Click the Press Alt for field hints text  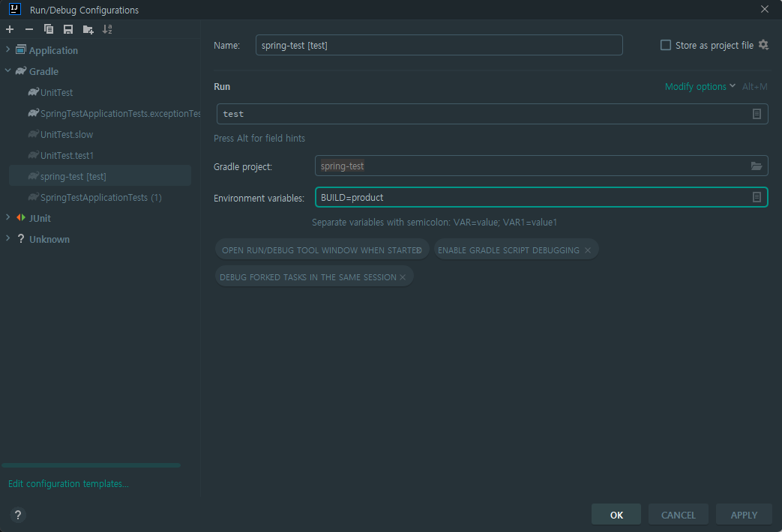259,138
